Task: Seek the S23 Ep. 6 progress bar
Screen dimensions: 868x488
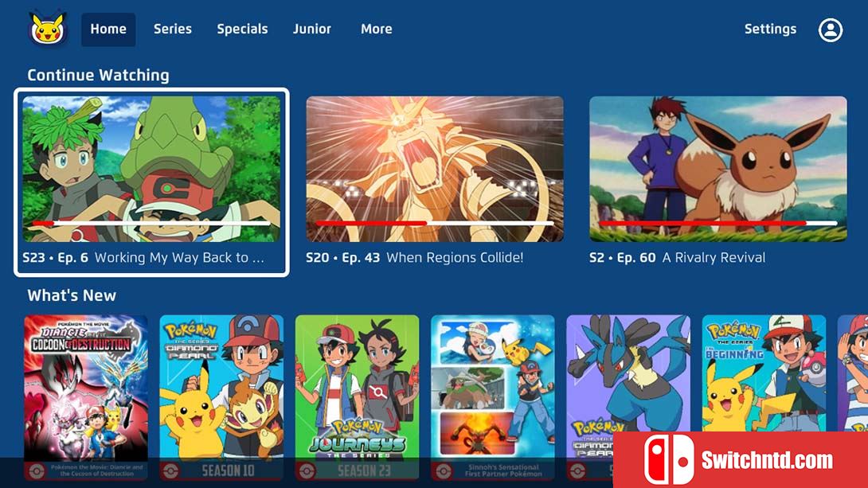Action: tap(151, 223)
